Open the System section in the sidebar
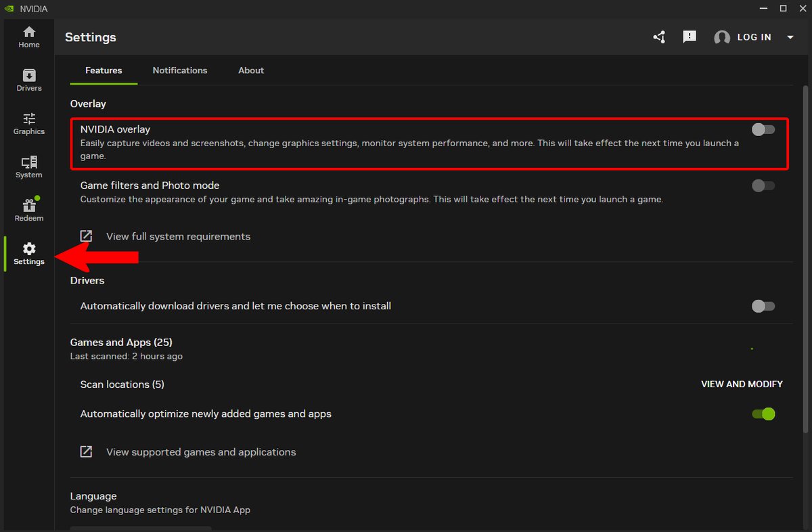This screenshot has height=532, width=812. (28, 166)
